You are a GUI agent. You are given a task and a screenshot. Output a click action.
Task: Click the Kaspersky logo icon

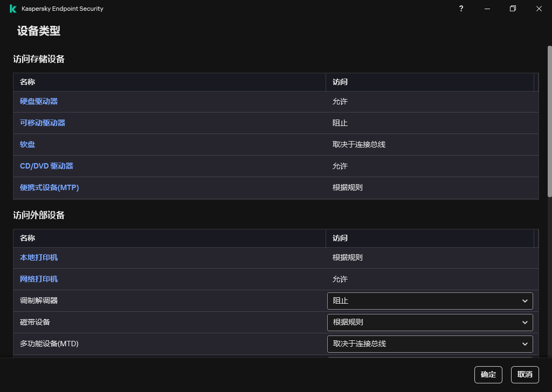13,9
